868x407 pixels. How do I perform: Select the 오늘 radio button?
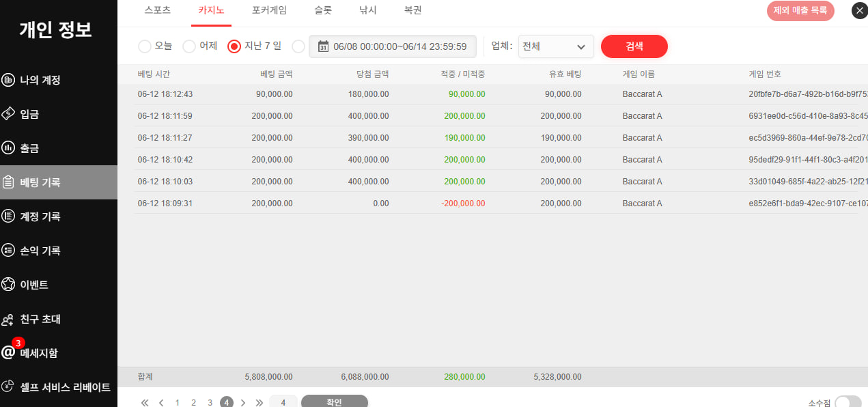(145, 46)
